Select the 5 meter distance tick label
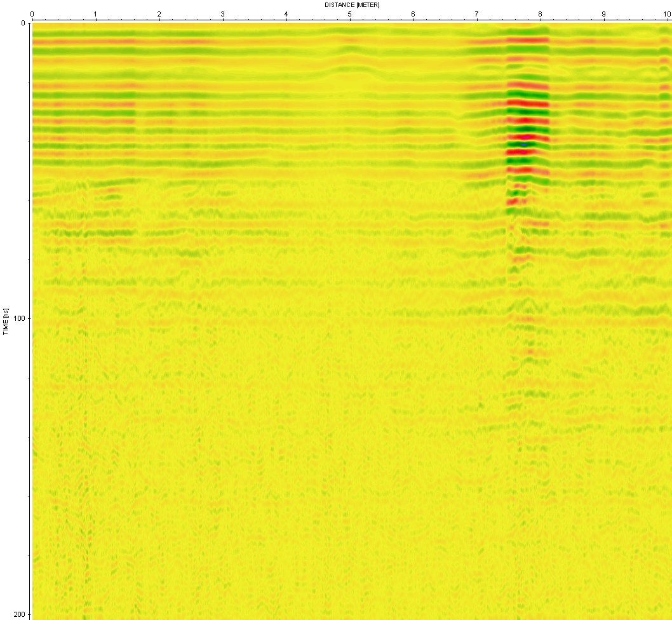The height and width of the screenshot is (620, 672). click(349, 14)
